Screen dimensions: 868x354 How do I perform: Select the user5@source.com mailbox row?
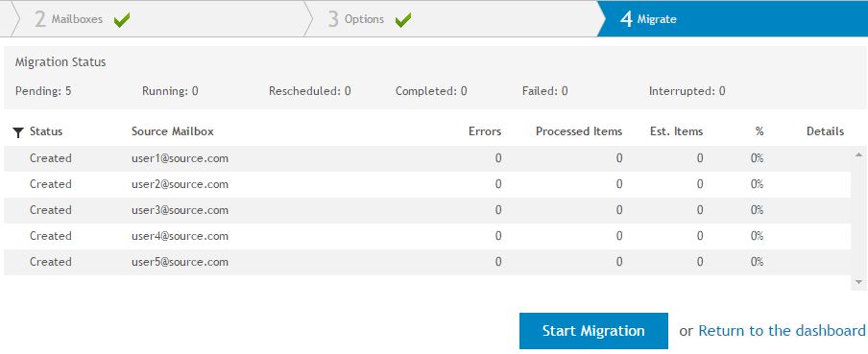pos(427,262)
